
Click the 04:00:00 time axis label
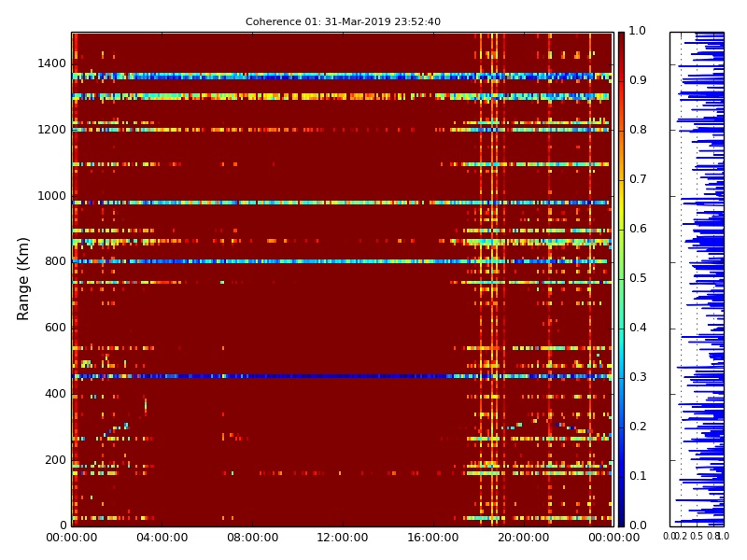[x=162, y=539]
